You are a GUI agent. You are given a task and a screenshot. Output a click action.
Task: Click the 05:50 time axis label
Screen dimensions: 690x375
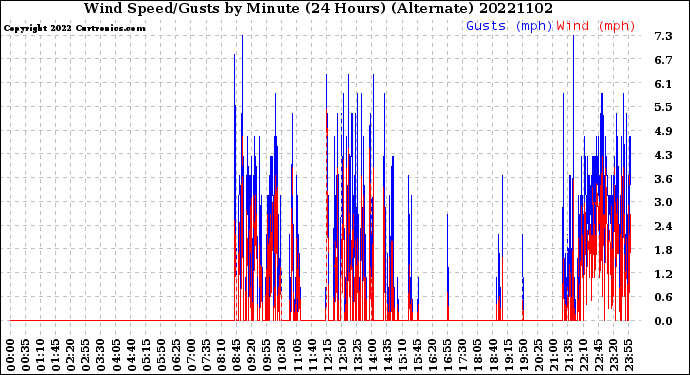(161, 355)
